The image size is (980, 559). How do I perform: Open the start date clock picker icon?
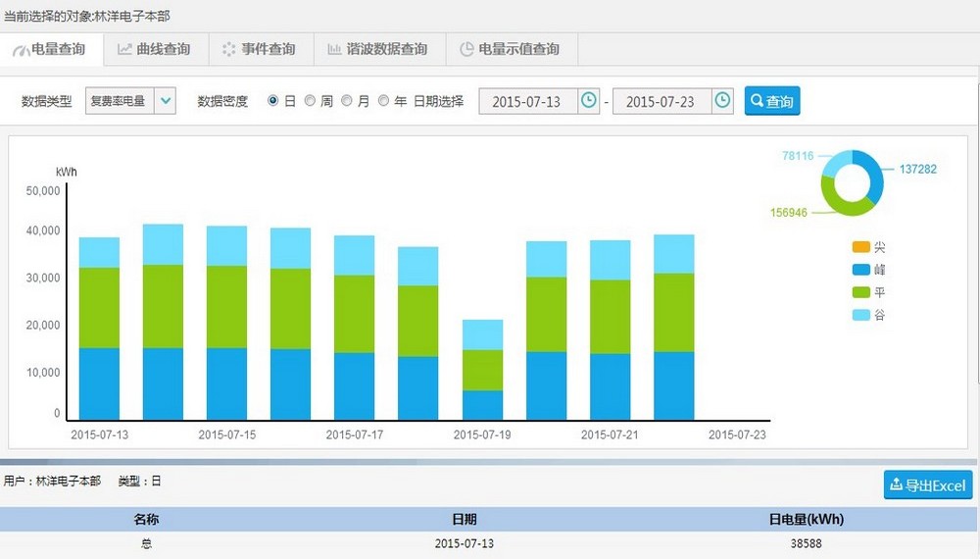pyautogui.click(x=588, y=101)
